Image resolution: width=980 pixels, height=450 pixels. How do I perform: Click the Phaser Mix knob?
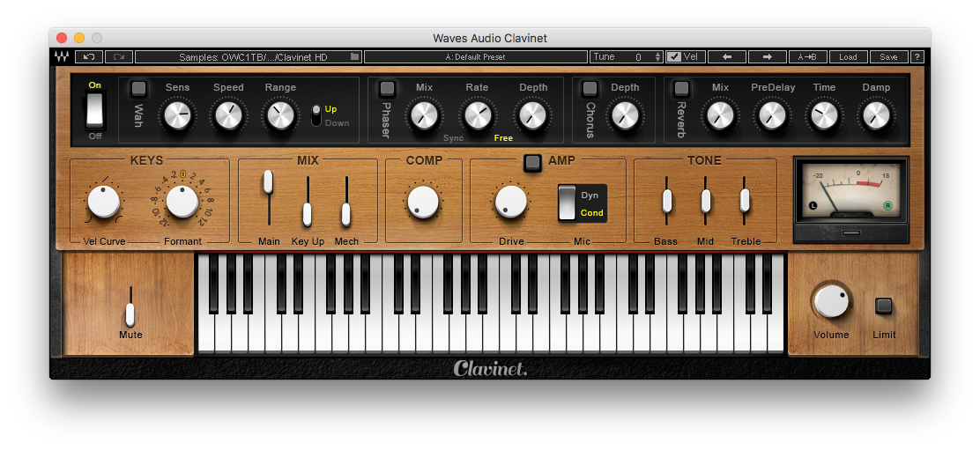(425, 115)
